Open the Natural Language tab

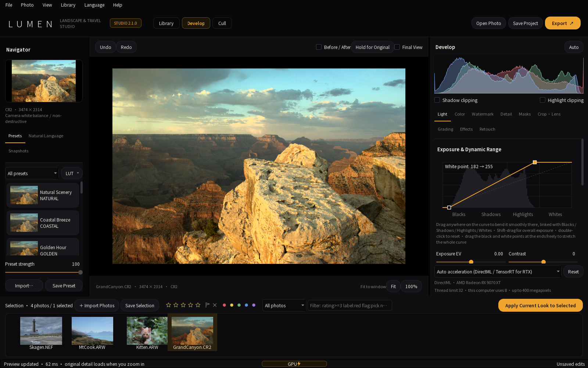(x=46, y=136)
